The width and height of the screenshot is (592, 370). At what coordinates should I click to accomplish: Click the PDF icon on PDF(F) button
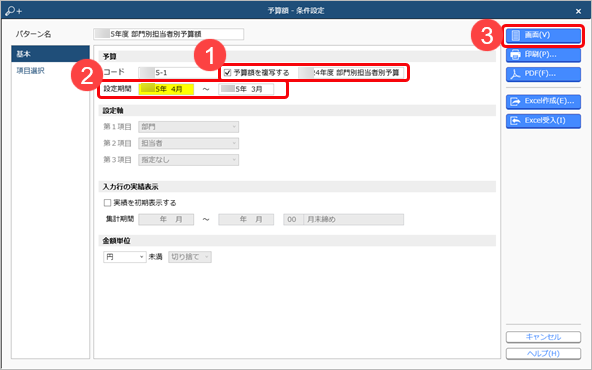point(515,74)
